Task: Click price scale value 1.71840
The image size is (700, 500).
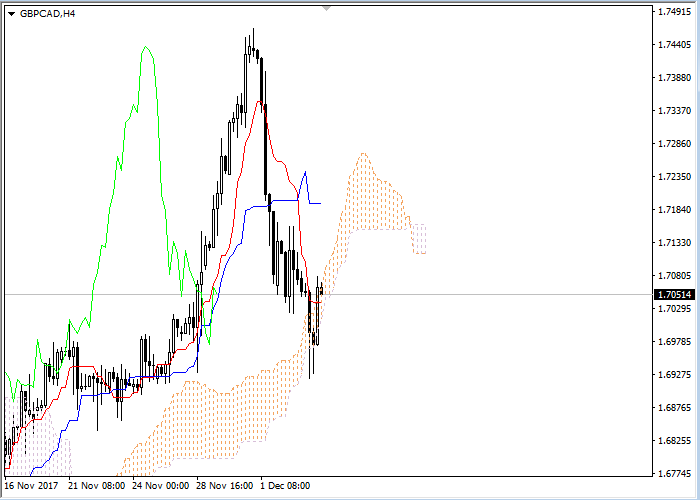Action: (x=675, y=210)
